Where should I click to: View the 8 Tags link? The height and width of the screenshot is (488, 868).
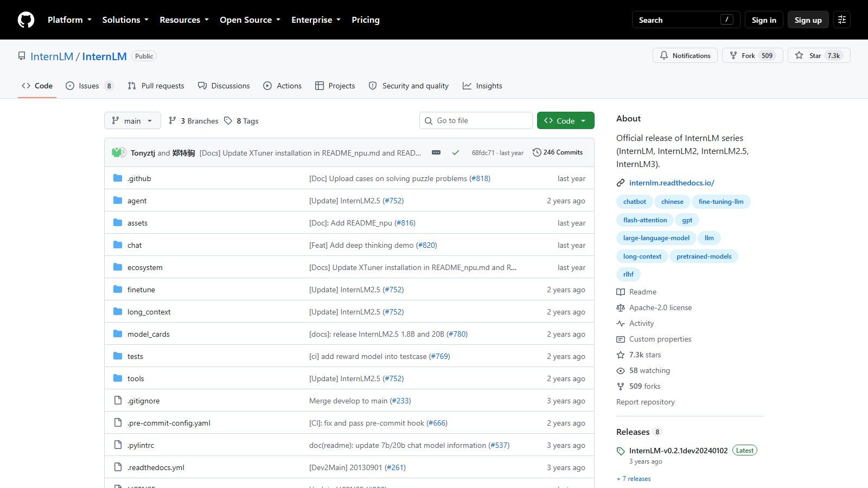tap(241, 121)
